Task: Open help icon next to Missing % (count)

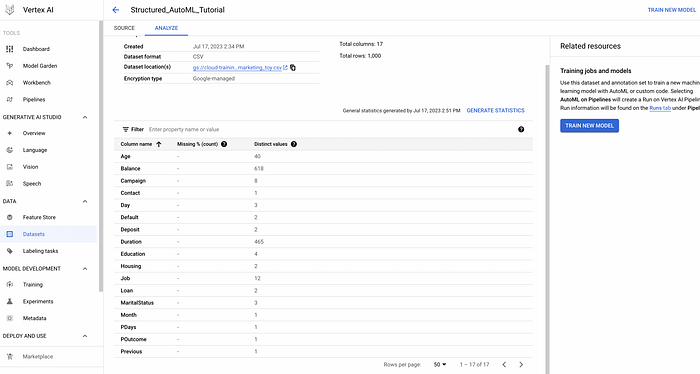Action: (224, 144)
